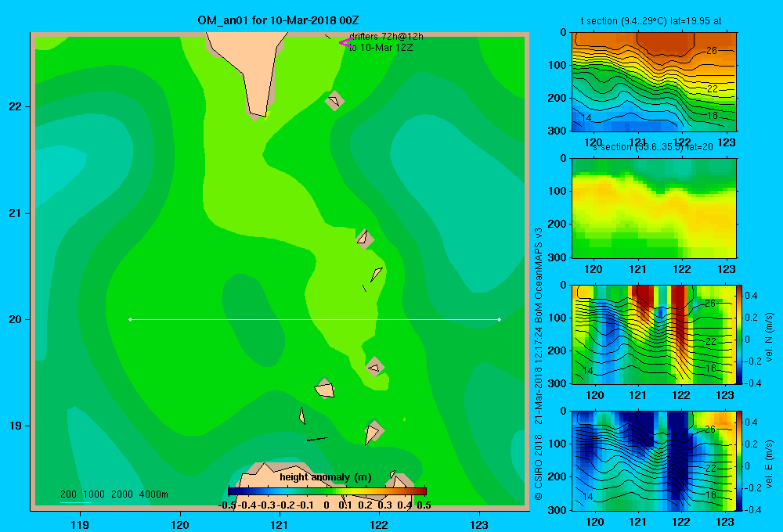Click the 14 contour label in temperature section
This screenshot has height=532, width=783.
coord(586,118)
